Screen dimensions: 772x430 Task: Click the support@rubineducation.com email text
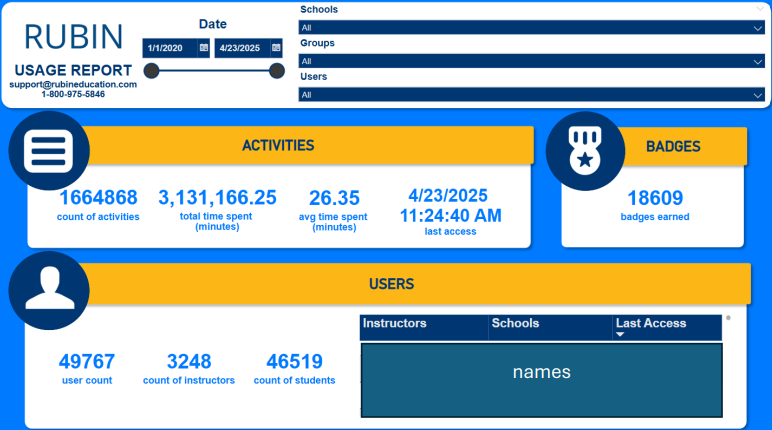coord(73,84)
